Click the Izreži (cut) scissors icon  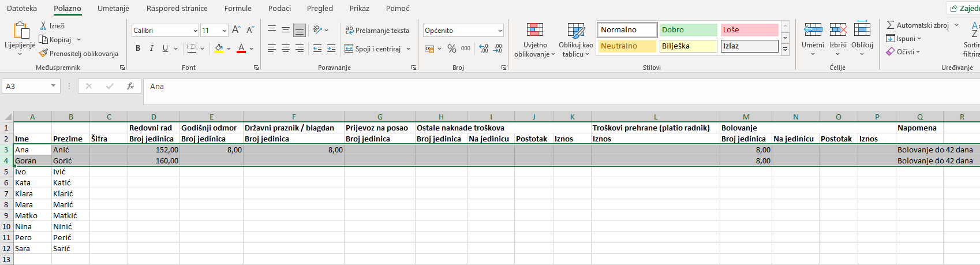click(43, 26)
